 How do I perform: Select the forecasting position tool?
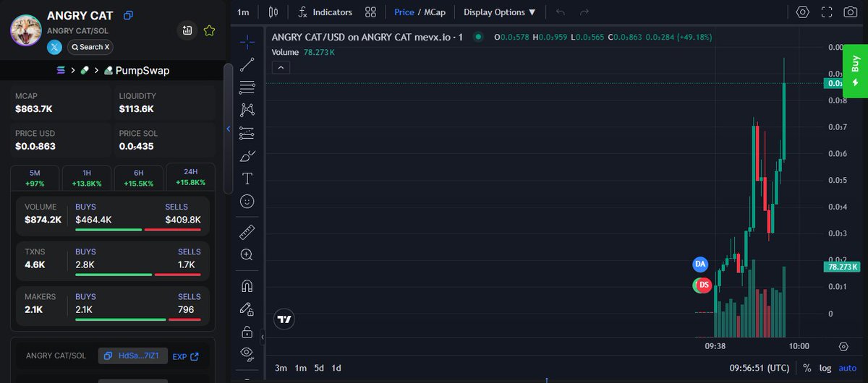click(247, 133)
